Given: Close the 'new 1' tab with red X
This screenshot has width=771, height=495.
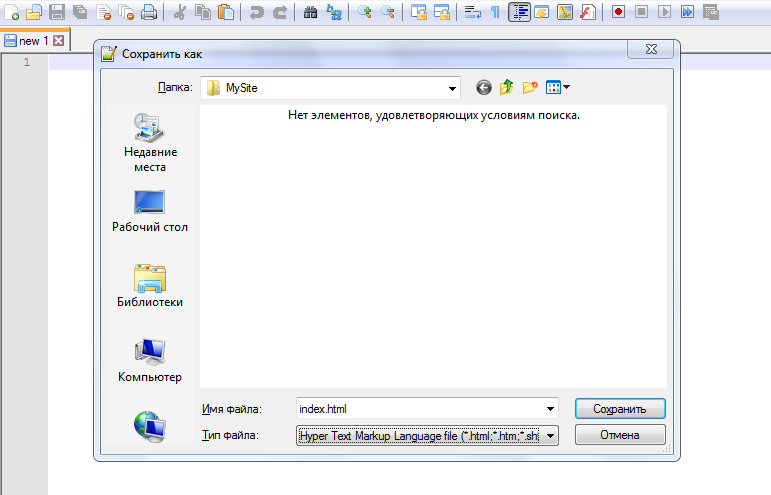Looking at the screenshot, I should (59, 41).
